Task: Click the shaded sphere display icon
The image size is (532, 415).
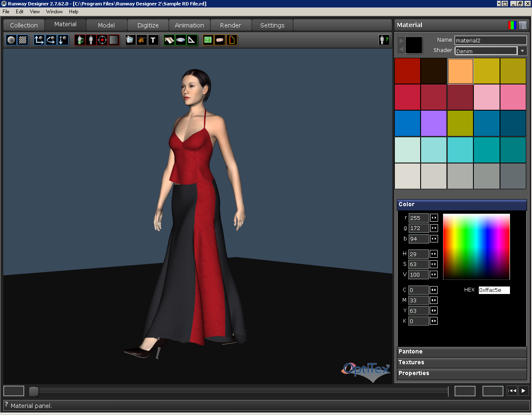Action: [x=11, y=40]
